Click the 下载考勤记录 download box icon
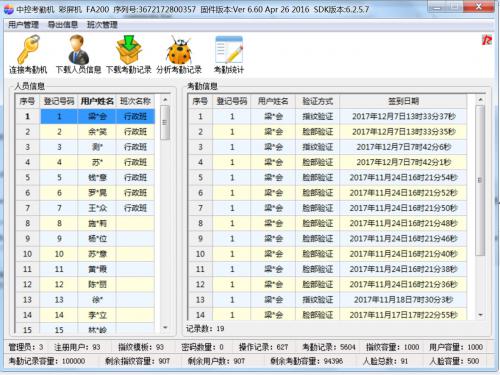 (x=129, y=50)
